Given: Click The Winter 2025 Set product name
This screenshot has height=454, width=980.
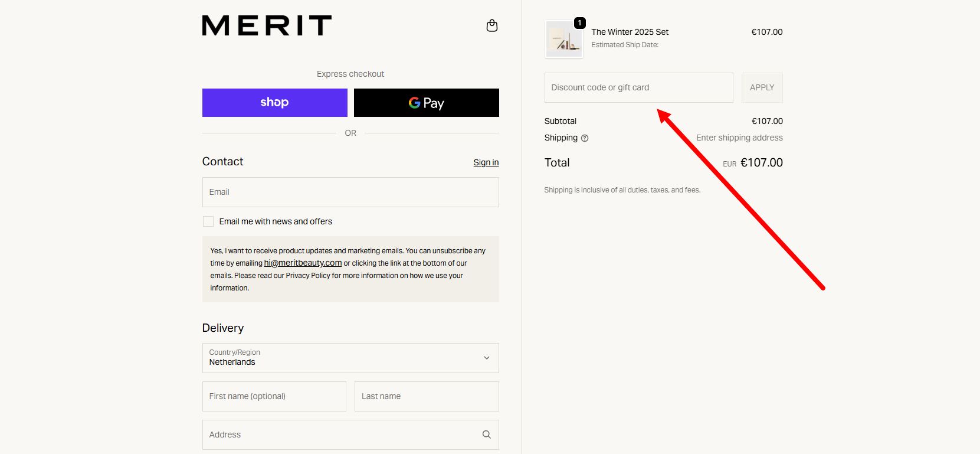Looking at the screenshot, I should tap(630, 32).
